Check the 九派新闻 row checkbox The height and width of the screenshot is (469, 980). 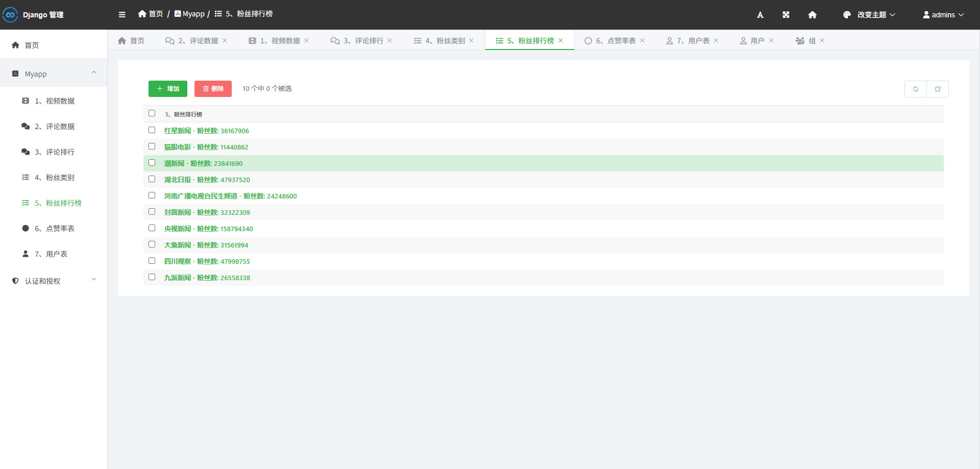point(152,277)
